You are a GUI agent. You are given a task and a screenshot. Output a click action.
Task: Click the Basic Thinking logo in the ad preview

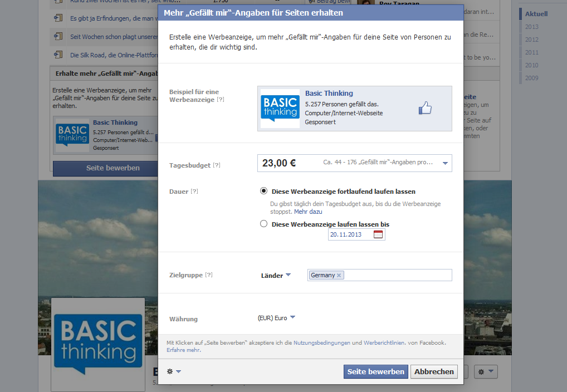[x=280, y=109]
